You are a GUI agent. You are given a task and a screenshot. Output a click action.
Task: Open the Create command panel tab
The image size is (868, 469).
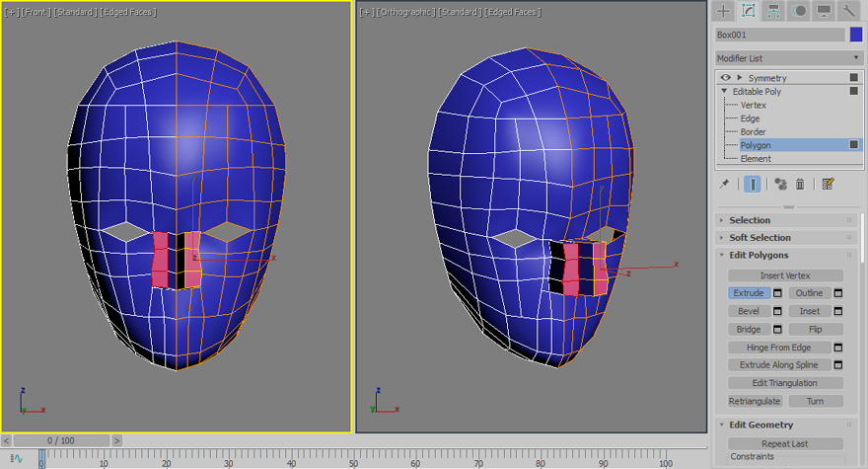click(x=723, y=11)
